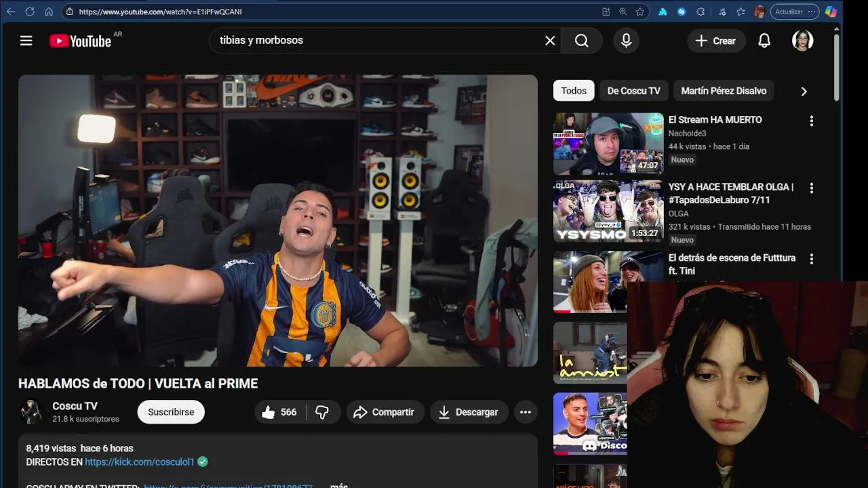Open the Shazam browser extension

click(x=682, y=12)
